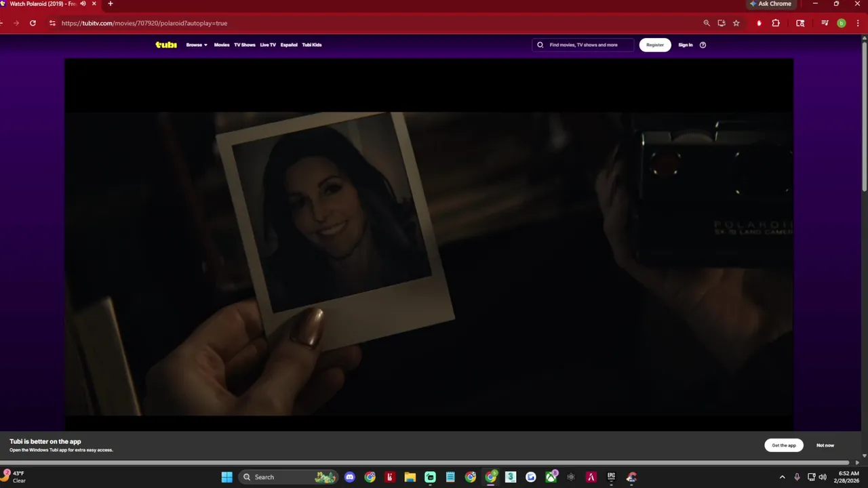The image size is (868, 488).
Task: Expand the Browse dropdown menu
Action: tap(197, 45)
